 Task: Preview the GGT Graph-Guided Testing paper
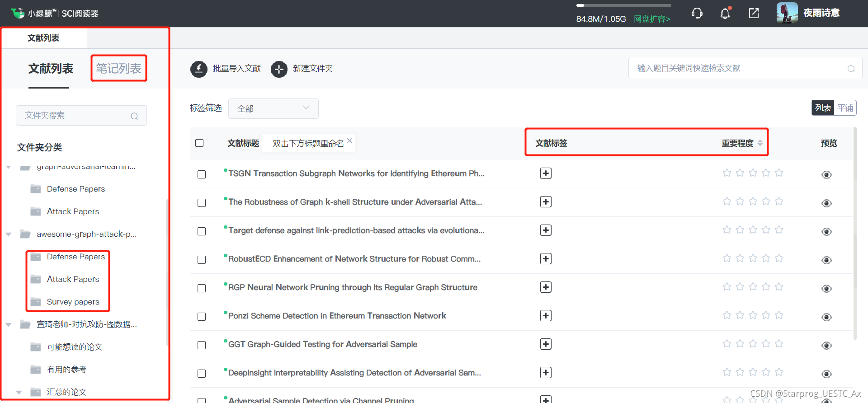pyautogui.click(x=826, y=346)
